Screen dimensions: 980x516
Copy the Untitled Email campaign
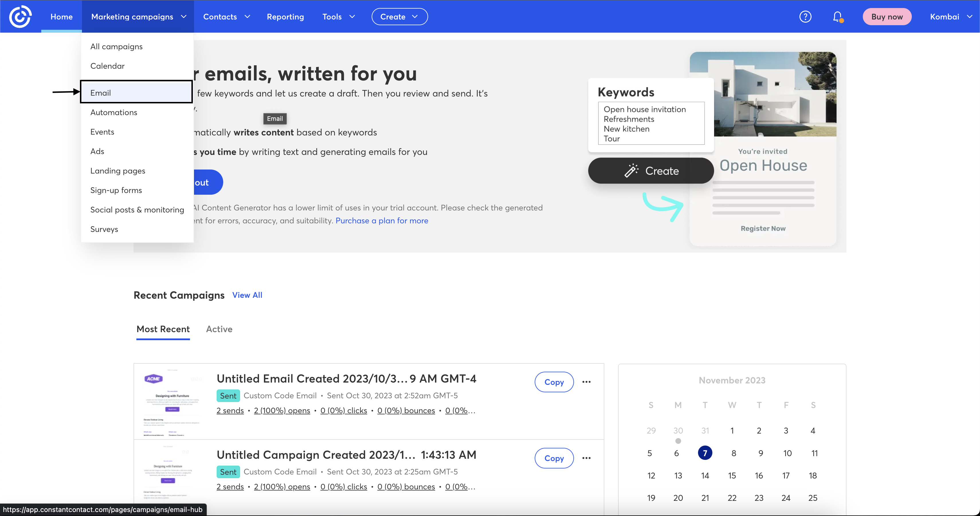554,382
